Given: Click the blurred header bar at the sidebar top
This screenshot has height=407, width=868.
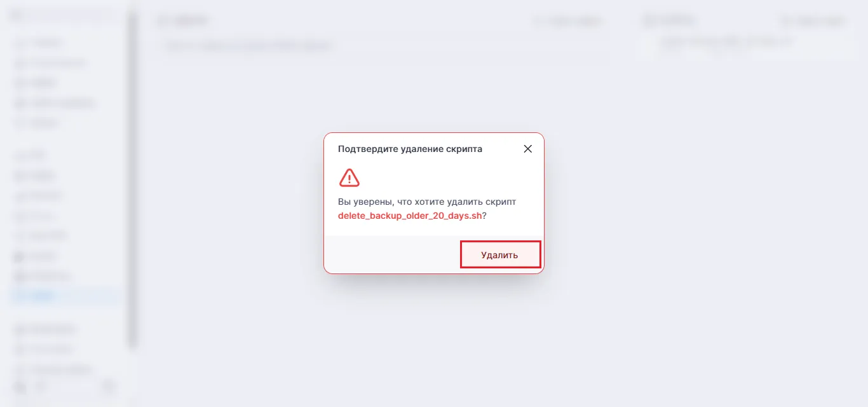Looking at the screenshot, I should (x=64, y=15).
